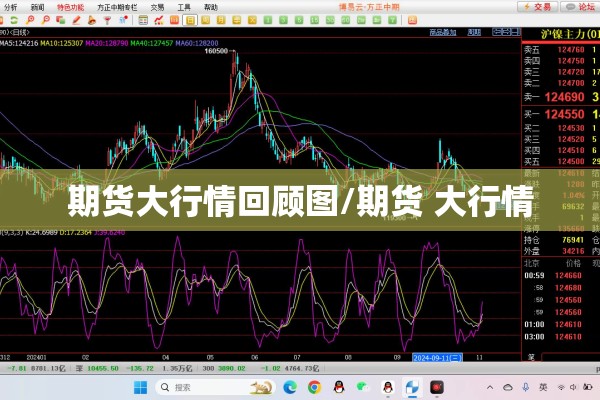Image resolution: width=600 pixels, height=400 pixels.
Task: Open the 交易 menu in the menu bar
Action: 157,7
